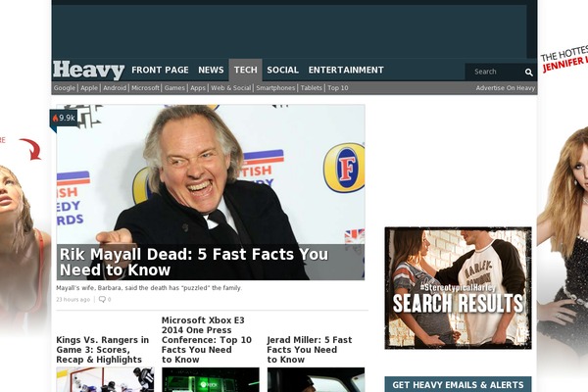This screenshot has width=588, height=392.
Task: Click the GET HEAVY EMAILS & ALERTS banner
Action: [x=458, y=384]
